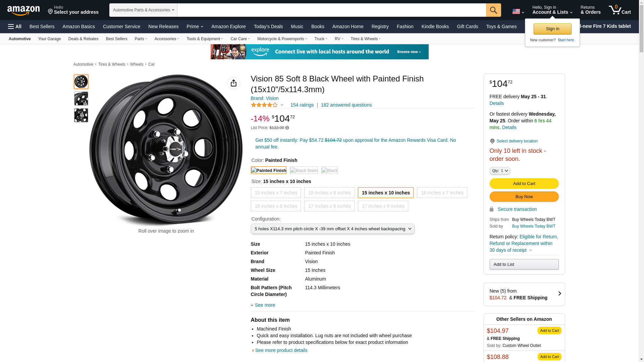Viewport: 644px width, 362px height.
Task: Select the 16 inches x 8 inches option
Action: point(276,206)
